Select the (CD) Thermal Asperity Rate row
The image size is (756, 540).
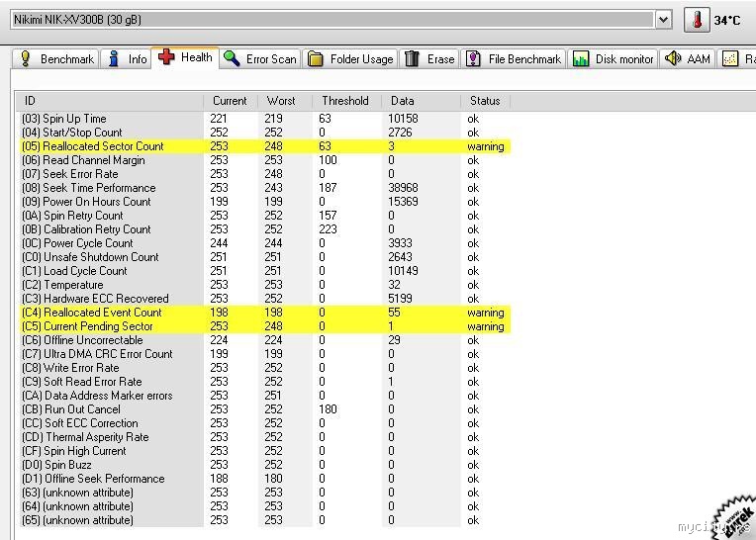[x=264, y=437]
